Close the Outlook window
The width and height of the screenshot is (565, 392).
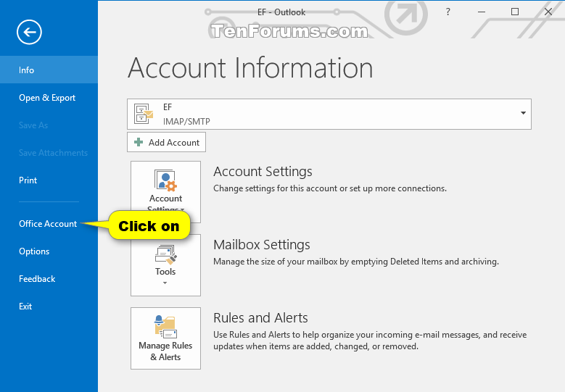(x=548, y=12)
